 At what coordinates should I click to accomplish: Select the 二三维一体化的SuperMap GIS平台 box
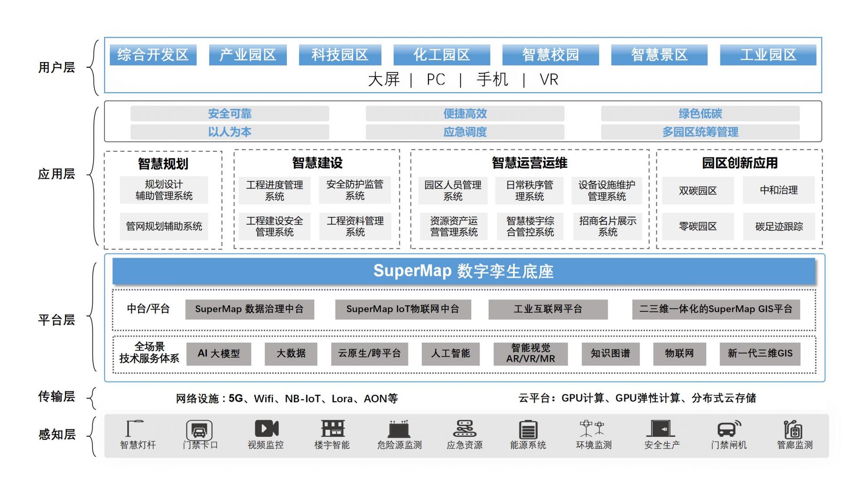point(716,309)
